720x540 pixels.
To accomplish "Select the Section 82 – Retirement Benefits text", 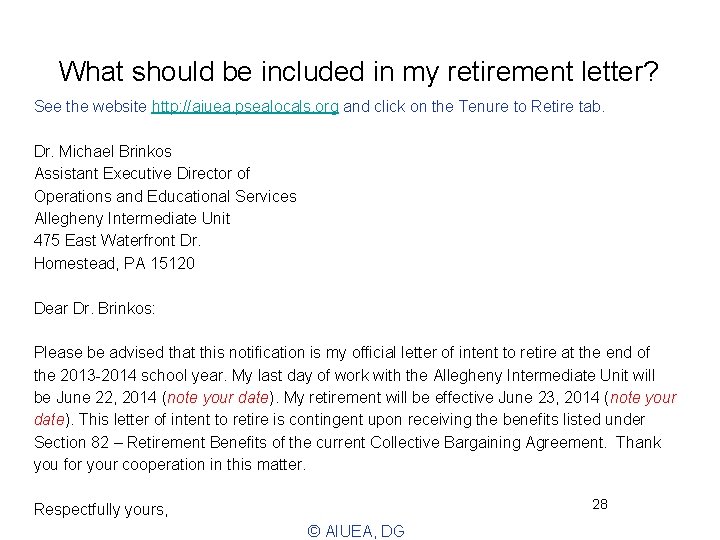I will pos(163,442).
